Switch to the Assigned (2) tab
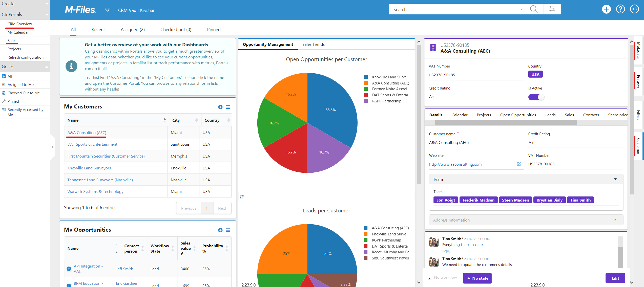 click(x=133, y=30)
